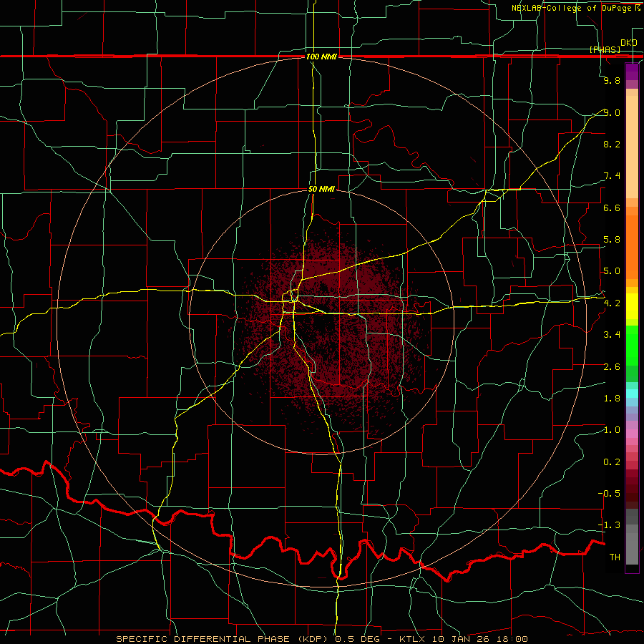This screenshot has height=644, width=644.
Task: Click the 4.2 legend value
Action: 612,303
